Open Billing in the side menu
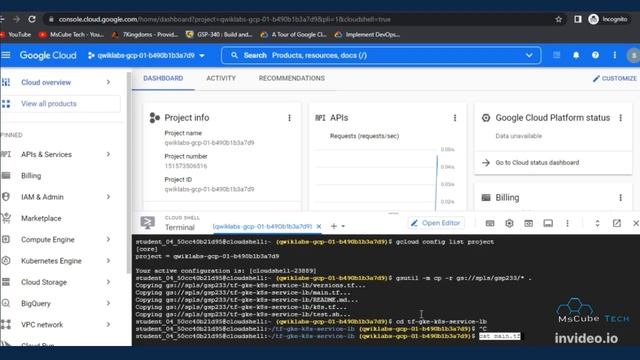The width and height of the screenshot is (640, 360). (31, 176)
